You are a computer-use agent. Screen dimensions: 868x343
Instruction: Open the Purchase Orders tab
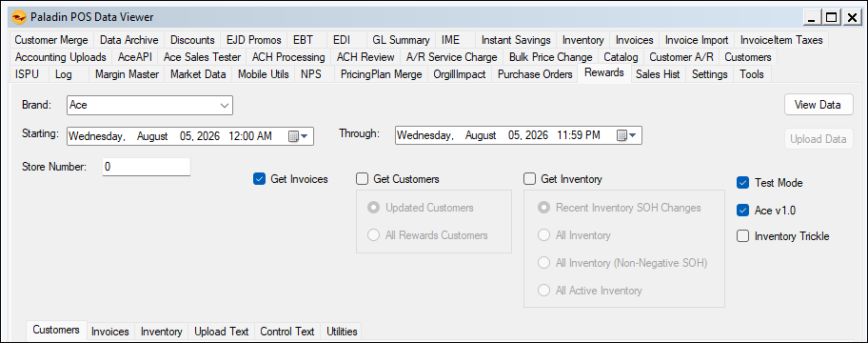coord(535,74)
